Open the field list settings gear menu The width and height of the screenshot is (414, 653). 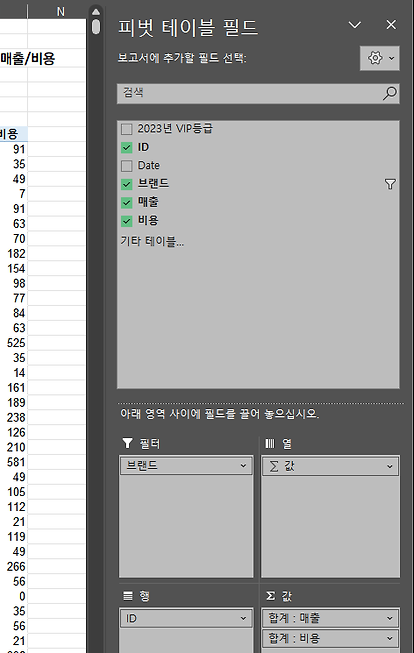coord(379,58)
